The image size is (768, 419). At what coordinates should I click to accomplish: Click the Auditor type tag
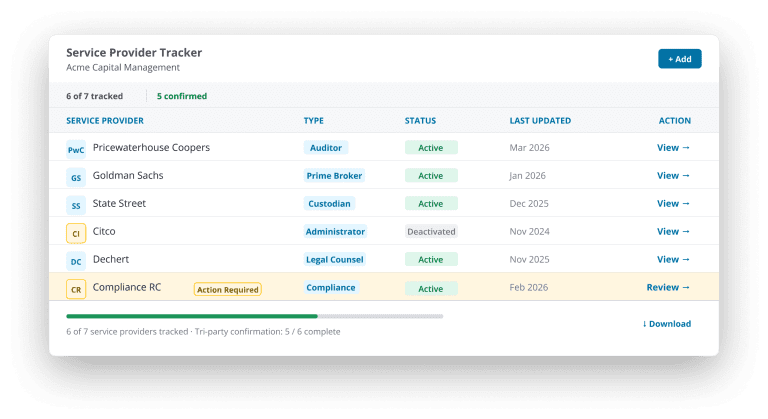point(326,148)
